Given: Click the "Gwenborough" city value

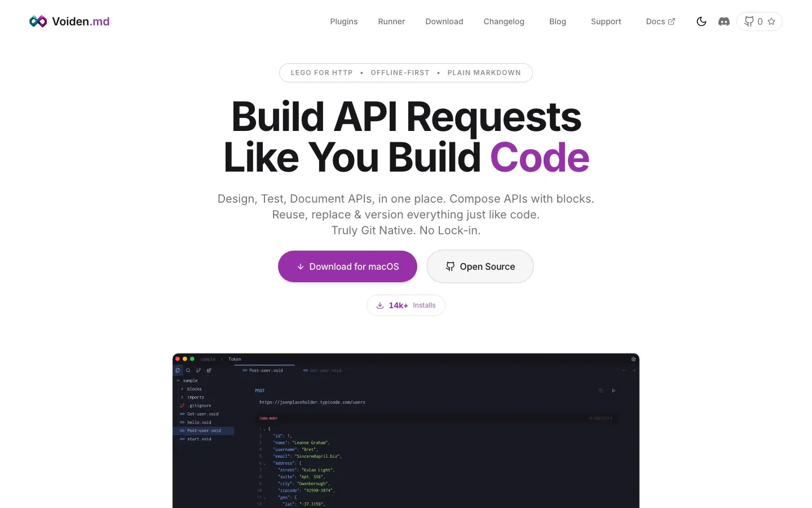Looking at the screenshot, I should [x=313, y=484].
